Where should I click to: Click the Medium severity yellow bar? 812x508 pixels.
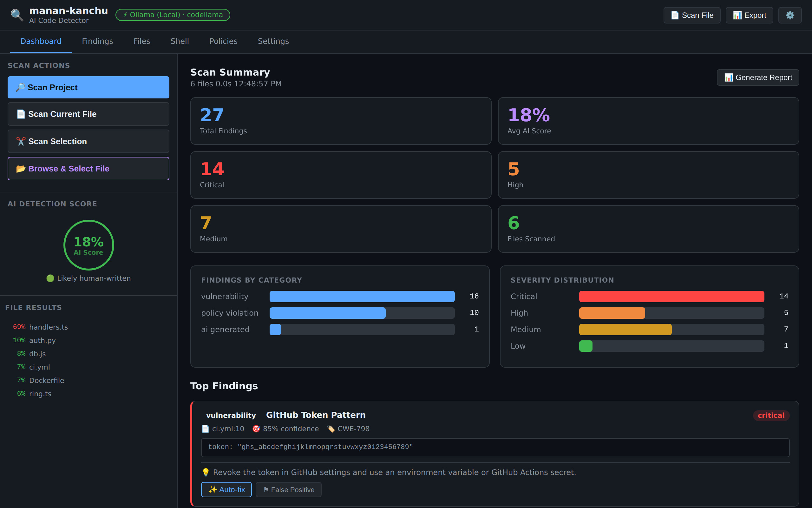625,329
